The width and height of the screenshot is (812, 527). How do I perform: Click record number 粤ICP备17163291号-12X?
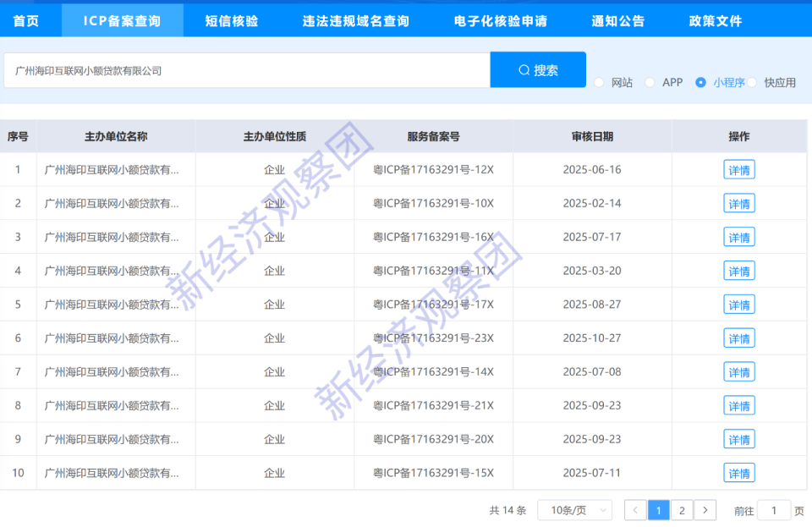[433, 170]
